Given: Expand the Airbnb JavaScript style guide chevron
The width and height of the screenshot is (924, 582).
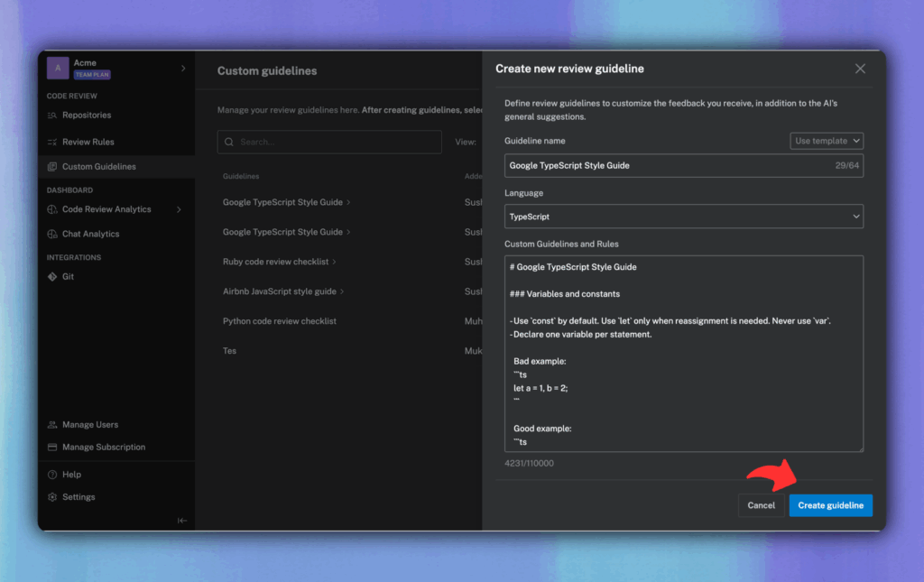Looking at the screenshot, I should [342, 291].
